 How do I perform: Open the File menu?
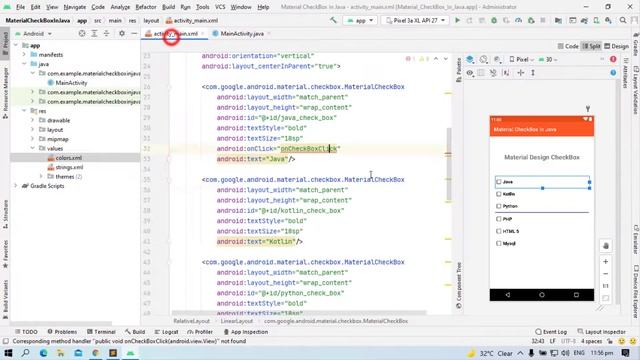pos(20,7)
